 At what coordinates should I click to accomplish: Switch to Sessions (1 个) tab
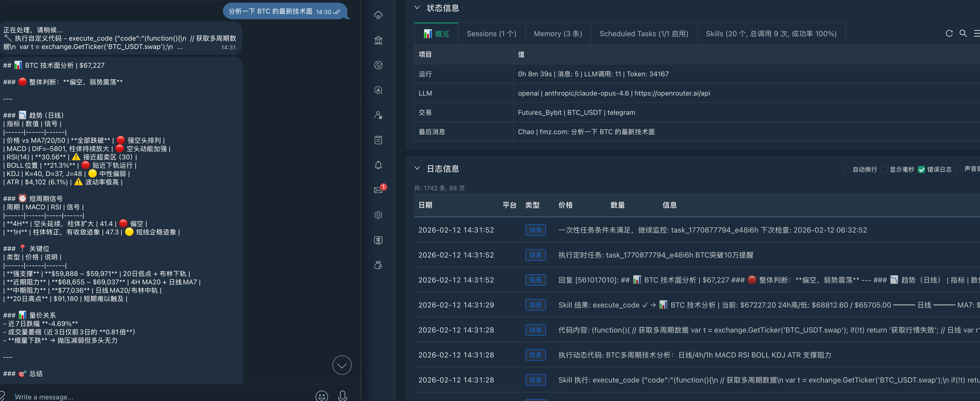[x=491, y=34]
